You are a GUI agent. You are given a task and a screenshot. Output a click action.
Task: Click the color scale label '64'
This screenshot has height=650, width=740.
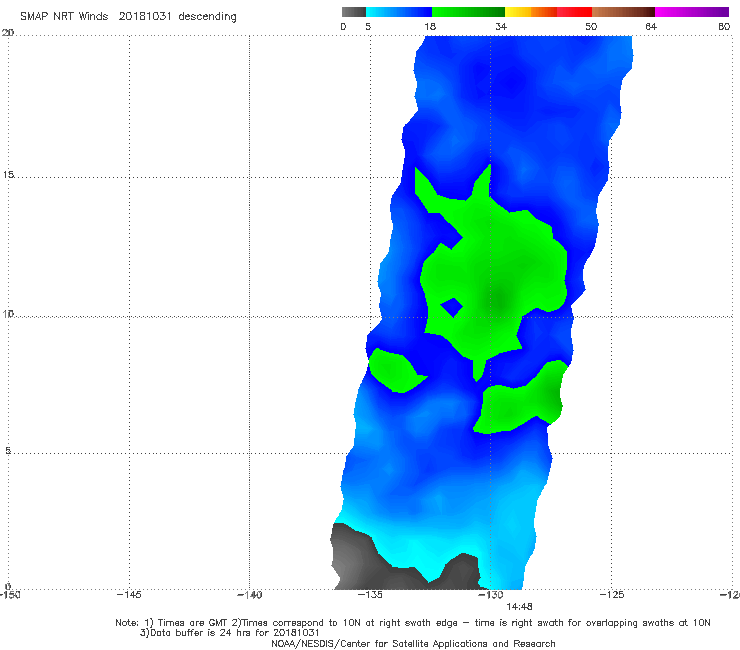[651, 27]
